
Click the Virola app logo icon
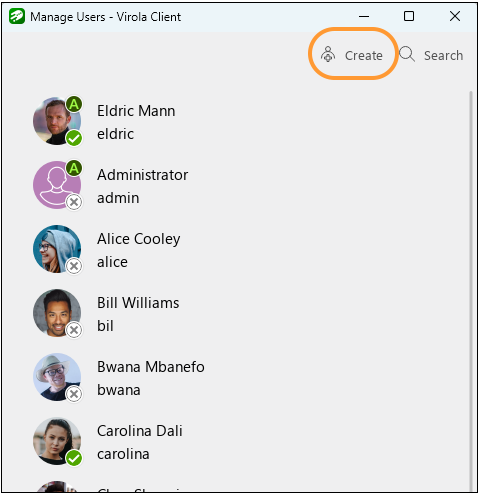pos(17,16)
